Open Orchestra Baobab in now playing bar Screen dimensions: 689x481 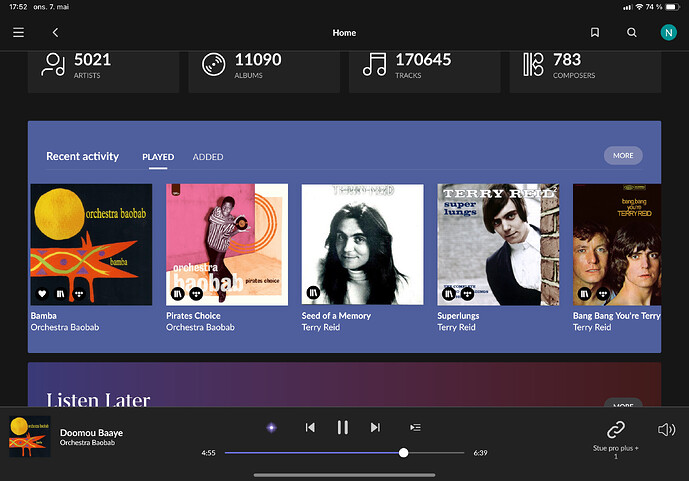point(87,443)
